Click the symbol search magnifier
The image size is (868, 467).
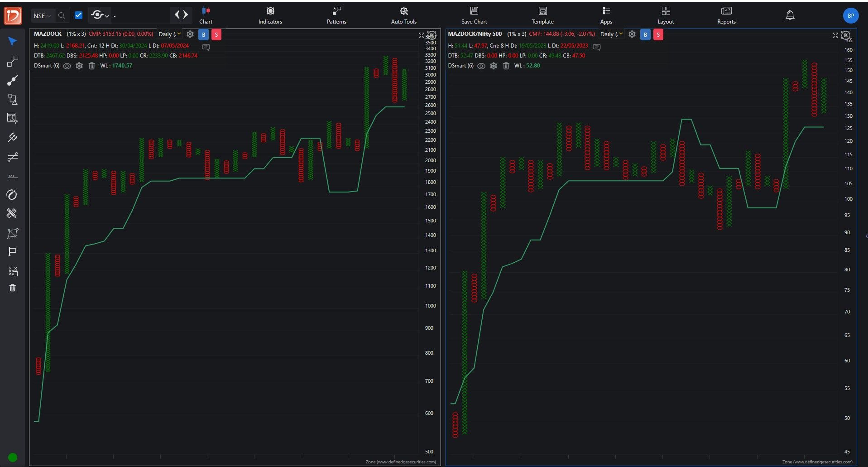pos(62,15)
